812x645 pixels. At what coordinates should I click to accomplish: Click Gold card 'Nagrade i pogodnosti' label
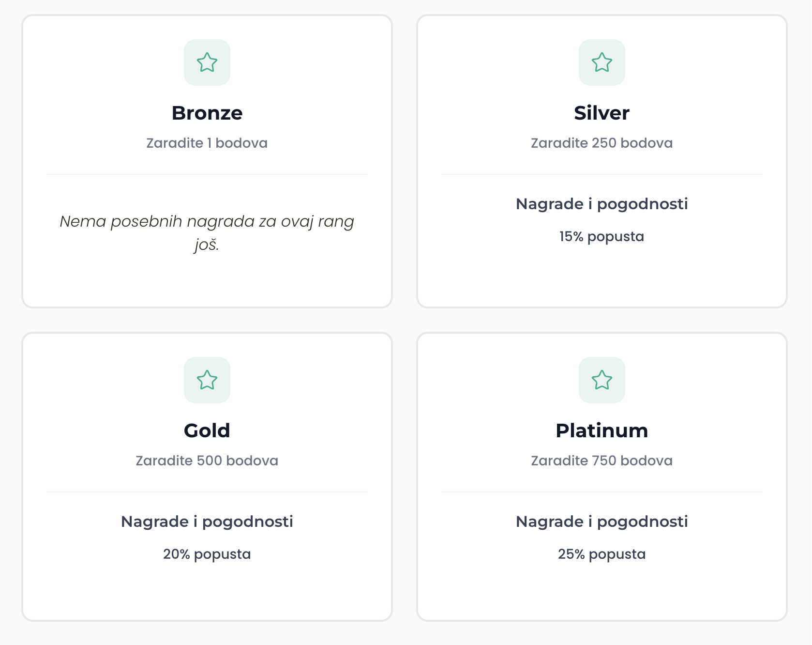[x=207, y=522]
